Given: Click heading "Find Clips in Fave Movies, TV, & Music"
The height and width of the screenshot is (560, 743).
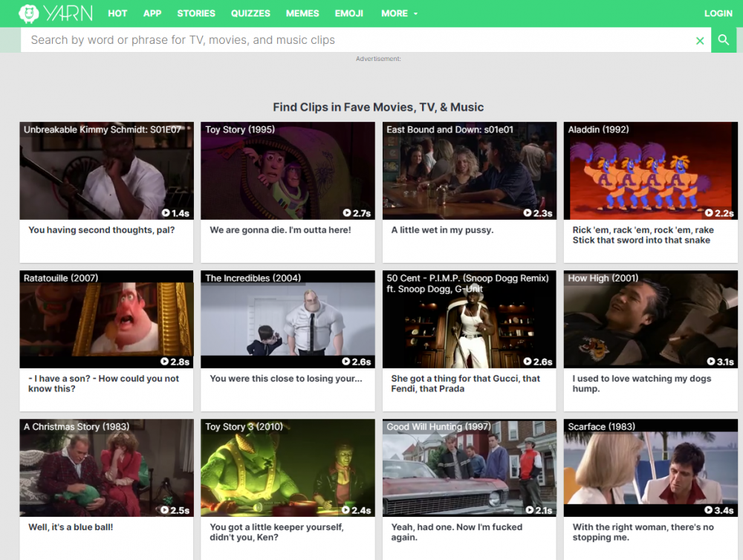Looking at the screenshot, I should [x=378, y=107].
